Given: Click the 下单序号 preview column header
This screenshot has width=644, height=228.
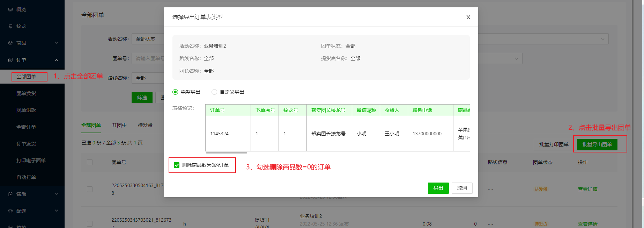Looking at the screenshot, I should pos(265,110).
